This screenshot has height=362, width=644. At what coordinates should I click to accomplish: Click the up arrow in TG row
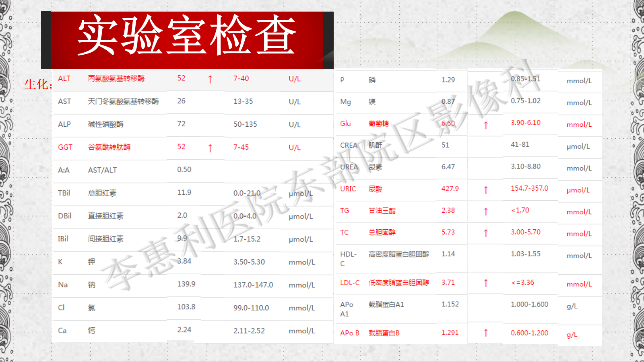pos(486,212)
